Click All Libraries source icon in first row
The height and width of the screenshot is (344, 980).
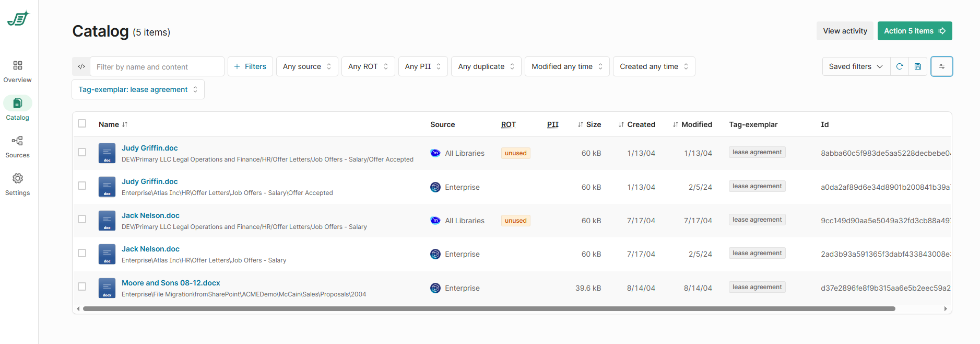pyautogui.click(x=435, y=153)
